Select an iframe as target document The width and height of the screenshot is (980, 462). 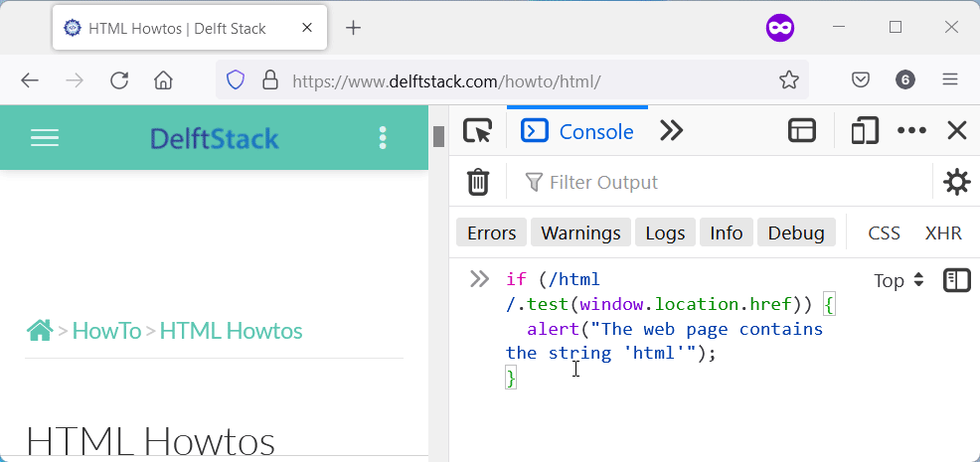pyautogui.click(x=802, y=131)
